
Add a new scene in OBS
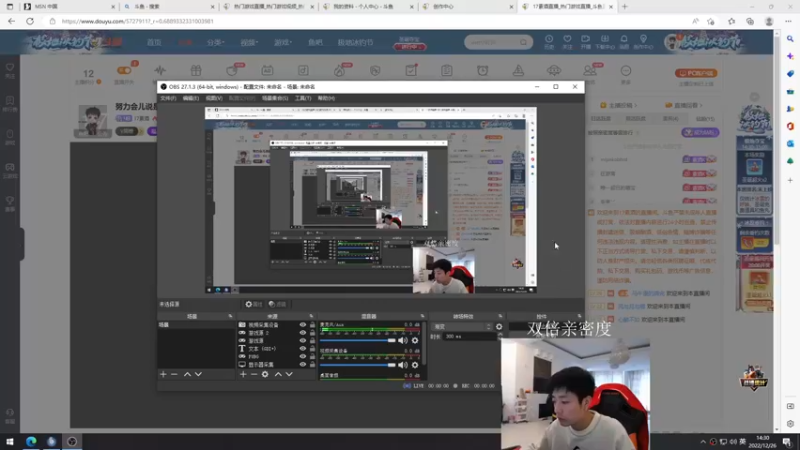[163, 374]
